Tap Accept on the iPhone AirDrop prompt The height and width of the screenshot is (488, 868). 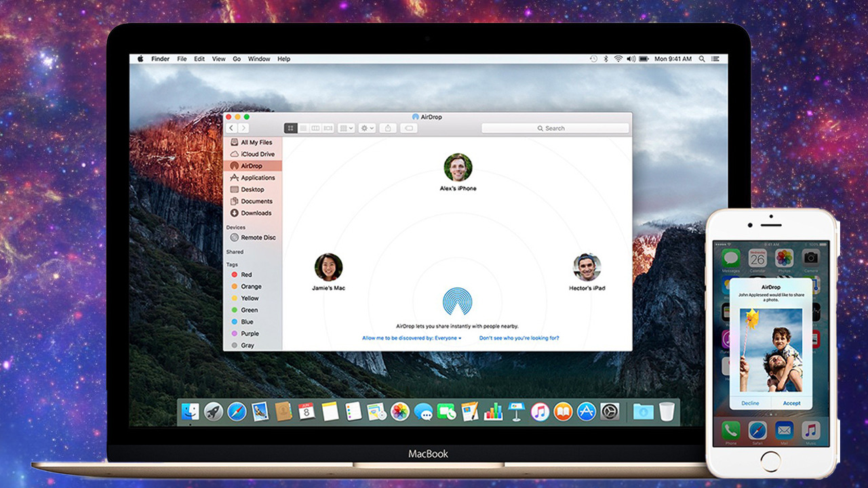[791, 403]
